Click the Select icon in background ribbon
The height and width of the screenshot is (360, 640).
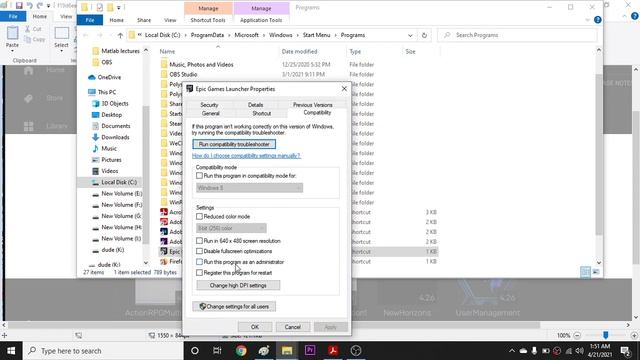click(x=62, y=33)
